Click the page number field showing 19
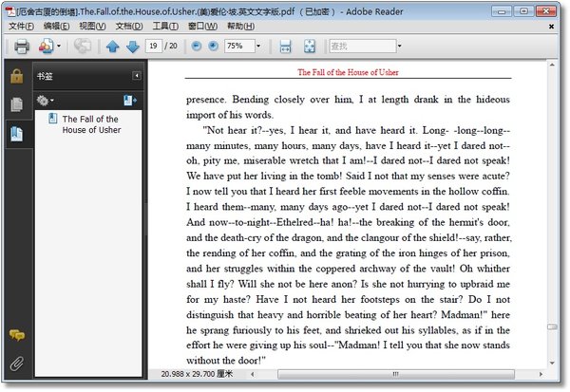The image size is (570, 392). pyautogui.click(x=153, y=47)
